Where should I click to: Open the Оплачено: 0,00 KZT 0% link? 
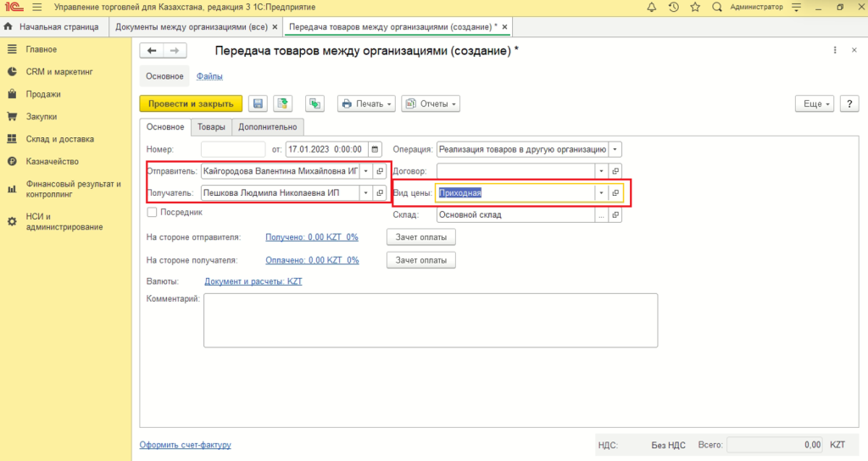(x=312, y=260)
